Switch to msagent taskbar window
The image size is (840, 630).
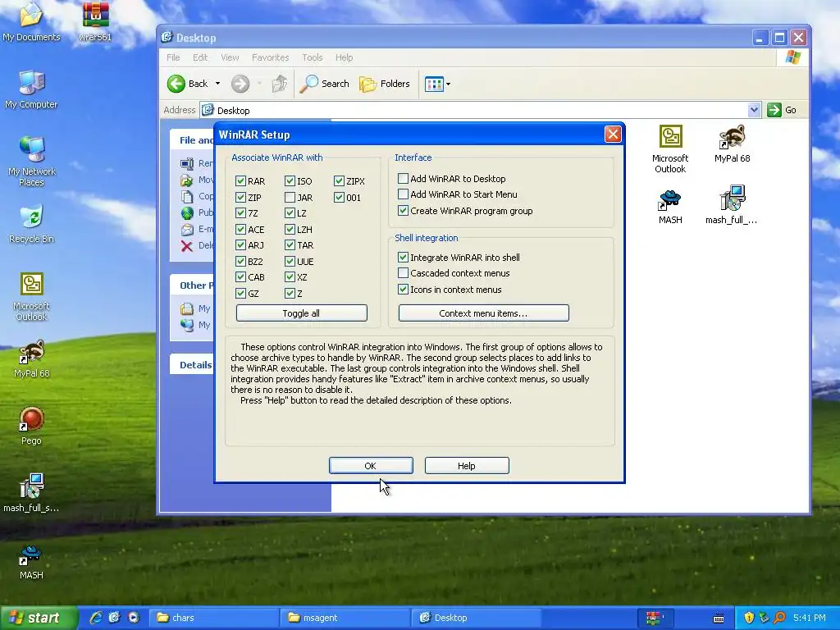pos(345,618)
